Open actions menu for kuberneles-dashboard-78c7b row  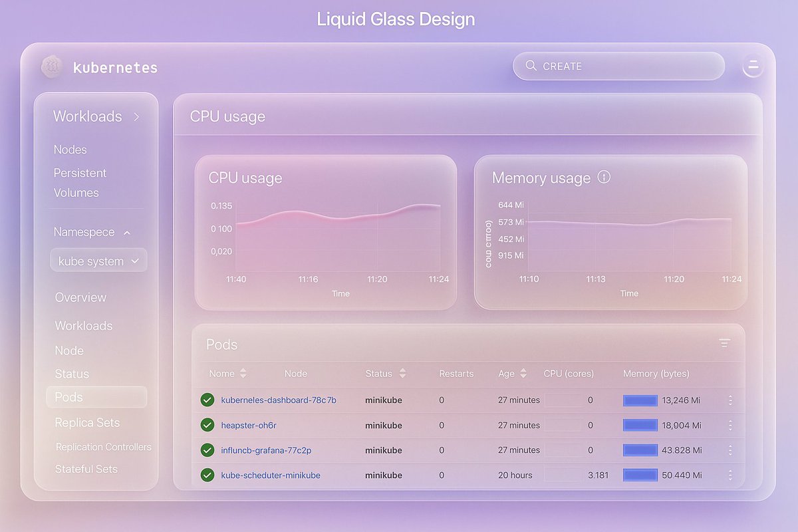pos(730,400)
